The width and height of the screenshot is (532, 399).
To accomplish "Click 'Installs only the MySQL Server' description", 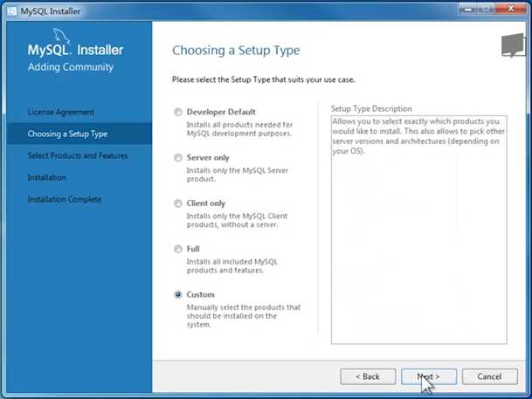I will click(238, 175).
